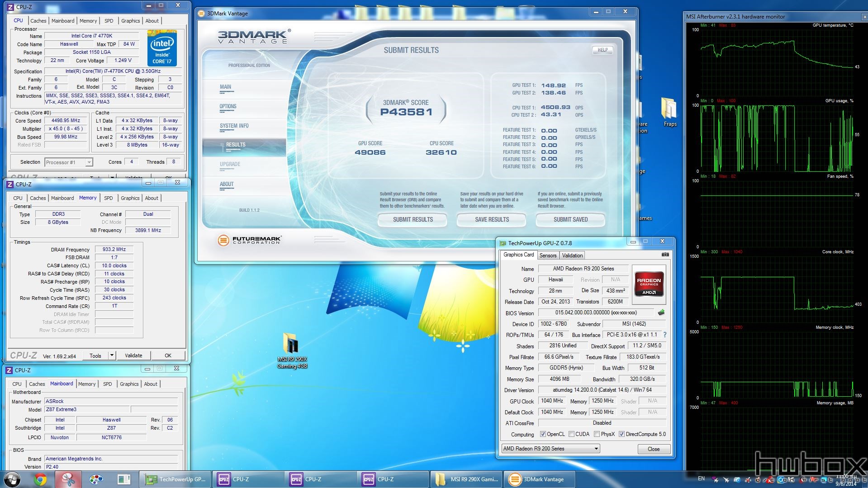Click the GPU SCORE value 49086

pyautogui.click(x=370, y=152)
